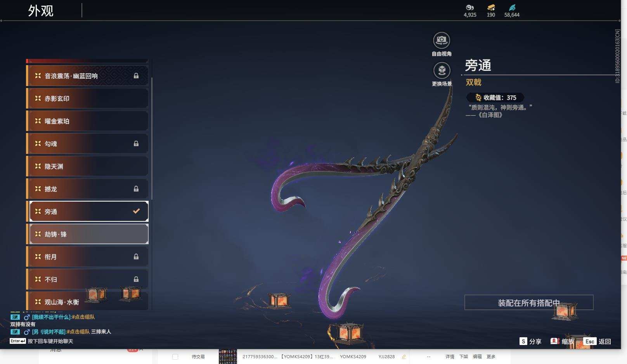
Task: Click the gold ingot currency icon
Action: pos(491,7)
